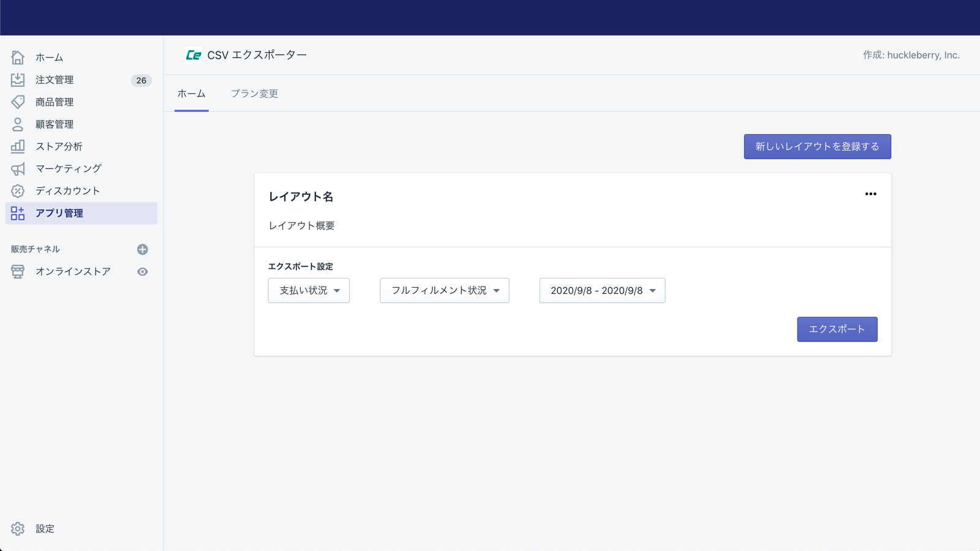Click the Home house icon in sidebar
Screen dimensions: 980x551
tap(18, 58)
